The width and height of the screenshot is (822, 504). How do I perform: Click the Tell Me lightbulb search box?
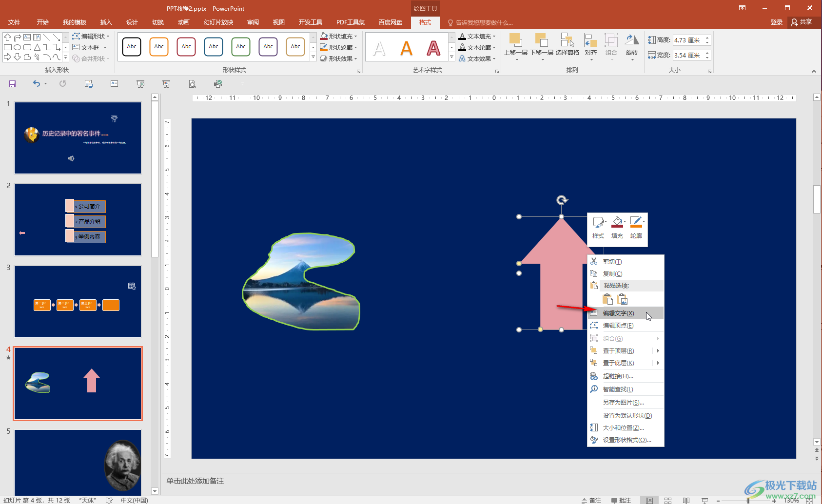point(480,22)
